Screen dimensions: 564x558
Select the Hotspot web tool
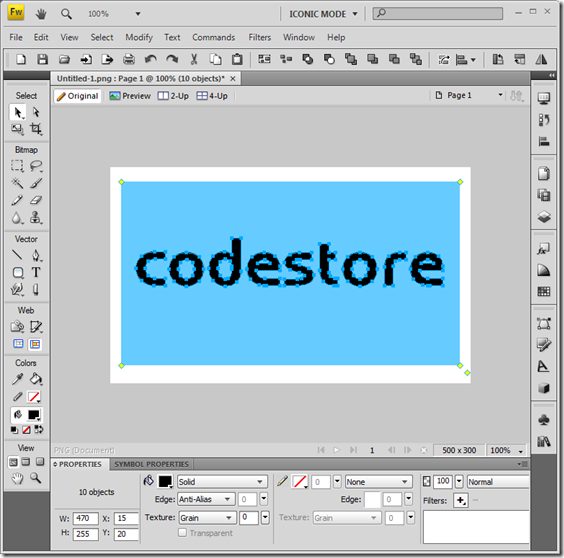17,327
